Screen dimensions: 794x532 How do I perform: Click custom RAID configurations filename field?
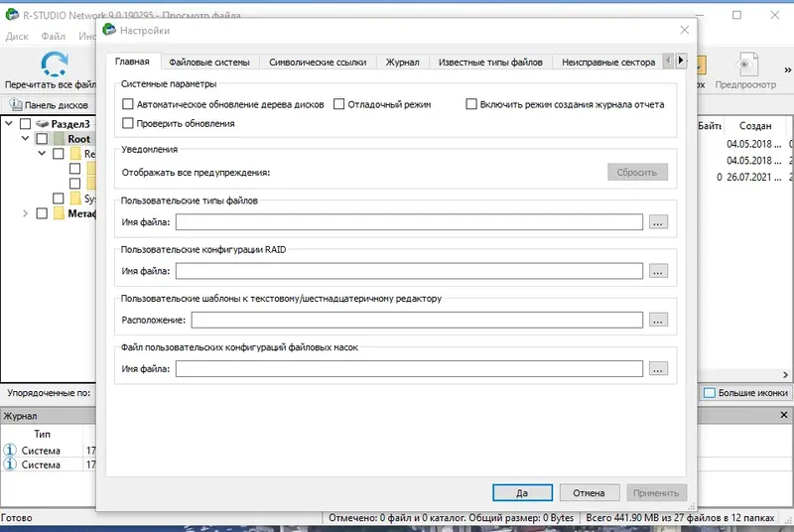pos(409,271)
